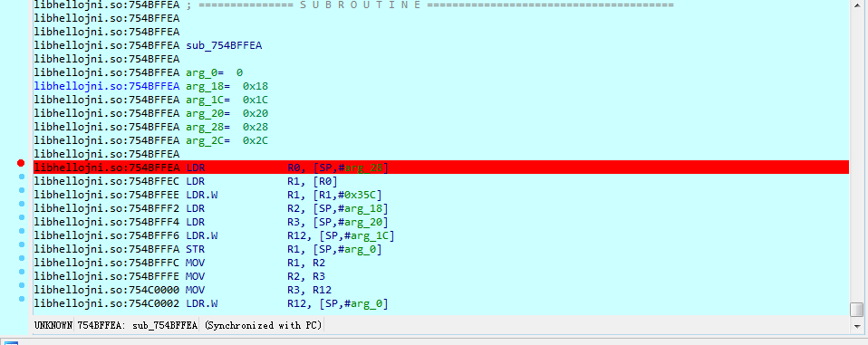Click MOV R3, R12 instruction
The height and width of the screenshot is (345, 868).
pyautogui.click(x=259, y=290)
